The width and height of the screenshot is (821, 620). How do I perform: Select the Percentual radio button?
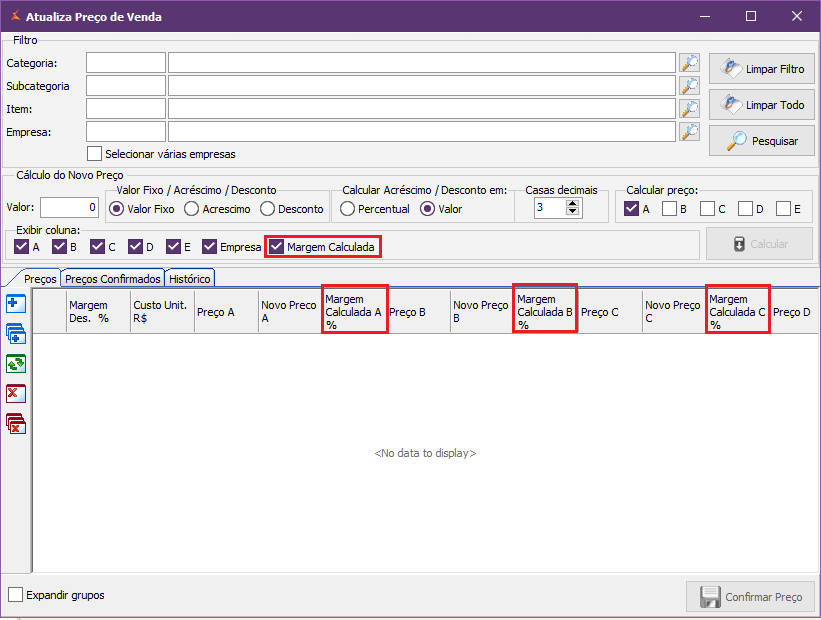pyautogui.click(x=347, y=209)
